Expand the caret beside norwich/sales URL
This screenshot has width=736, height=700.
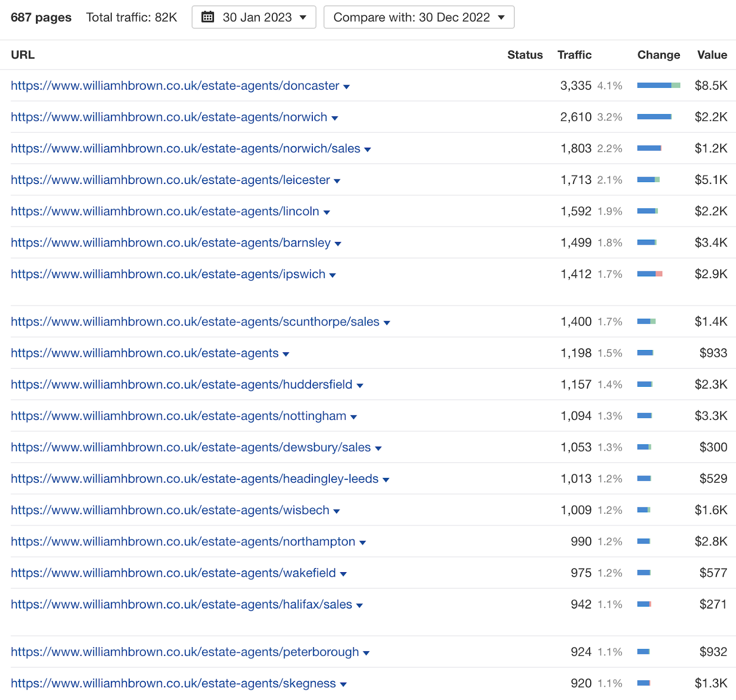click(x=368, y=149)
